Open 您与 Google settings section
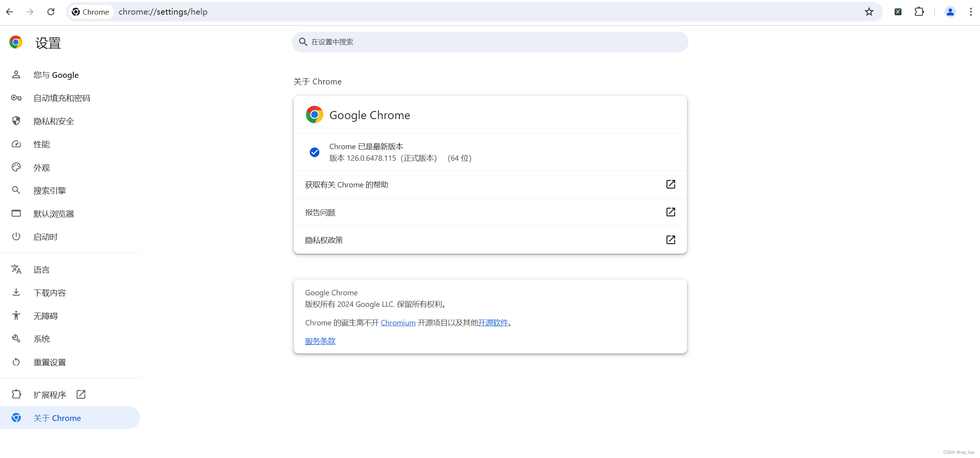The image size is (980, 458). point(70,75)
